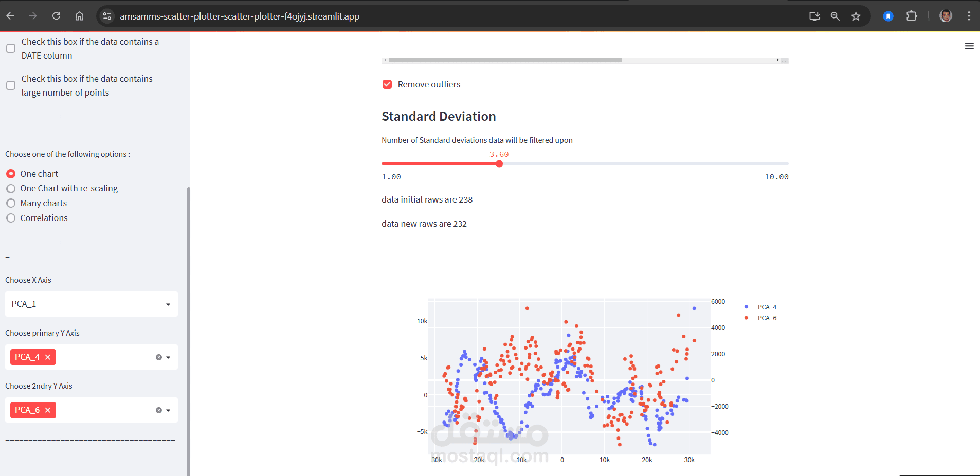This screenshot has width=980, height=476.
Task: Open the Streamlit hamburger menu
Action: [970, 46]
